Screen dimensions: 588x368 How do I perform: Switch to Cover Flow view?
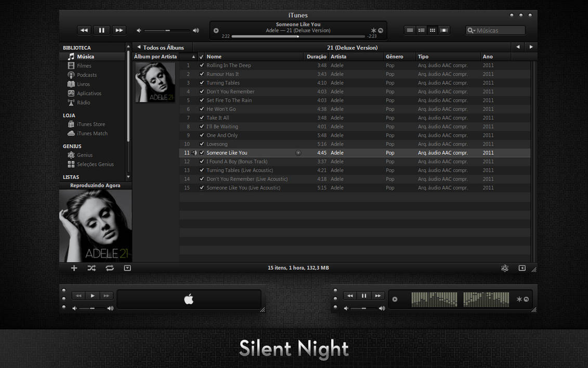pos(444,30)
